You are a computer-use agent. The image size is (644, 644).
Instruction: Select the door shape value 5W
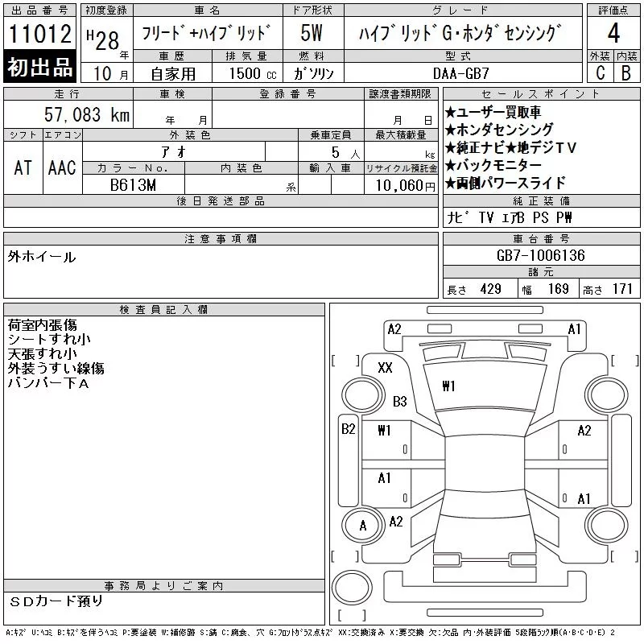click(312, 33)
